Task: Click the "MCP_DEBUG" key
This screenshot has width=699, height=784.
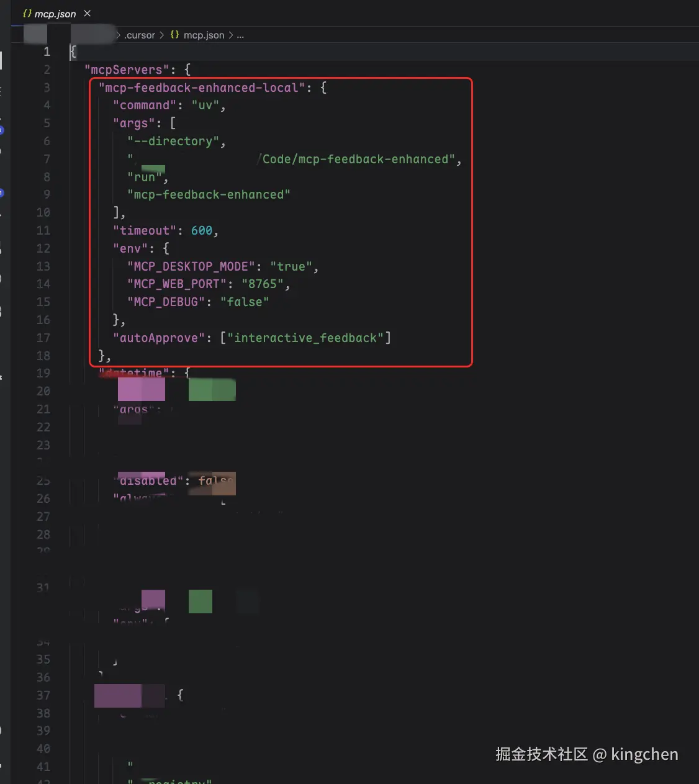Action: 166,302
